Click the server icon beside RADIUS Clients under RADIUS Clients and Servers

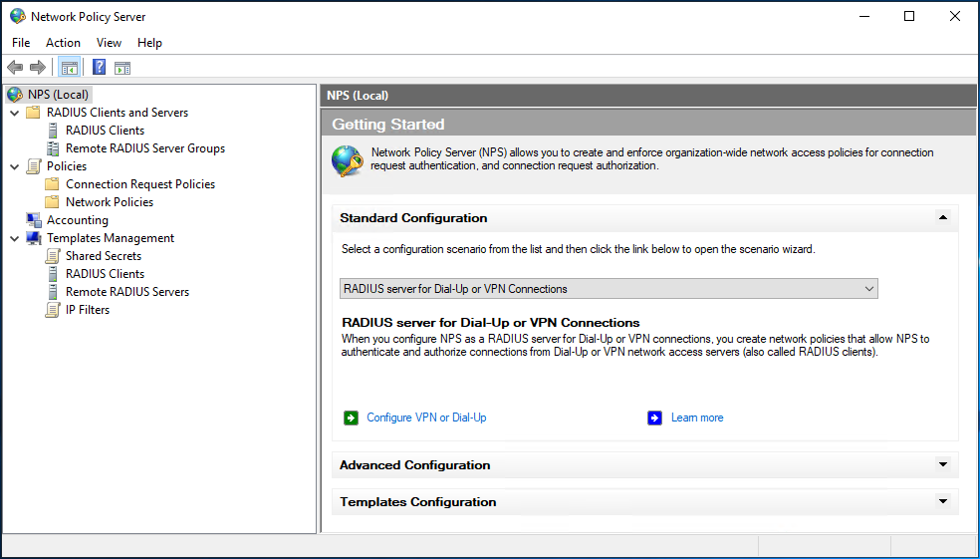click(53, 131)
